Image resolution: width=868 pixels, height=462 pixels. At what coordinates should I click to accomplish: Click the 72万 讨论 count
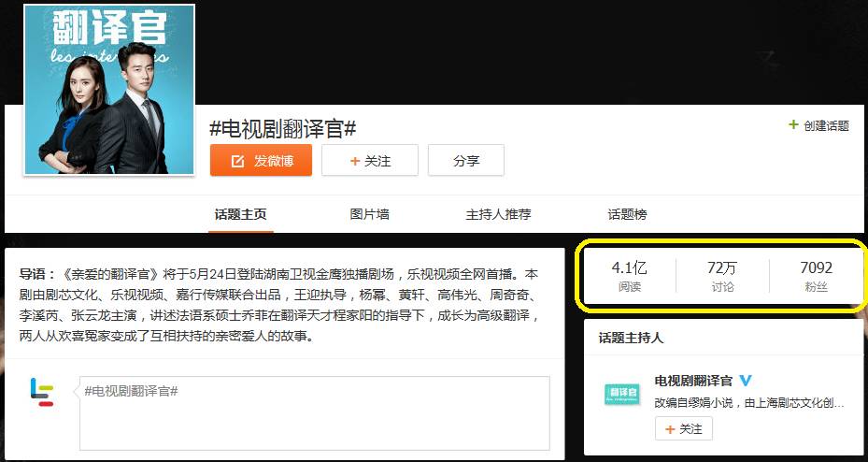(722, 276)
